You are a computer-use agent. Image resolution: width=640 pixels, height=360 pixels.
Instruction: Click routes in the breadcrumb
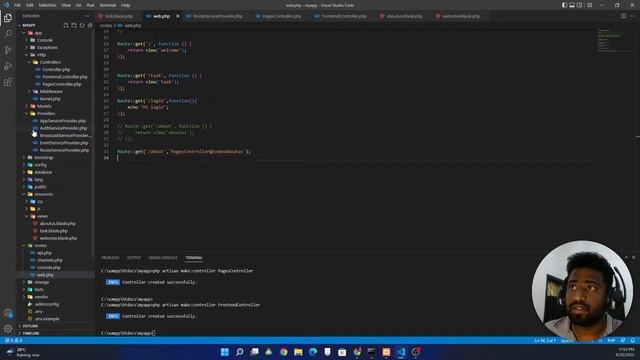tap(106, 25)
